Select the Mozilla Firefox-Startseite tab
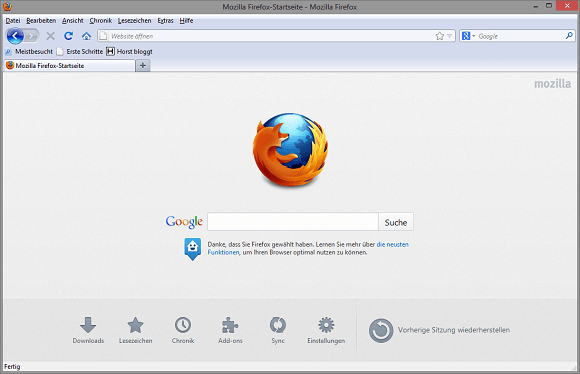Viewport: 580px width, 374px height. click(x=70, y=65)
